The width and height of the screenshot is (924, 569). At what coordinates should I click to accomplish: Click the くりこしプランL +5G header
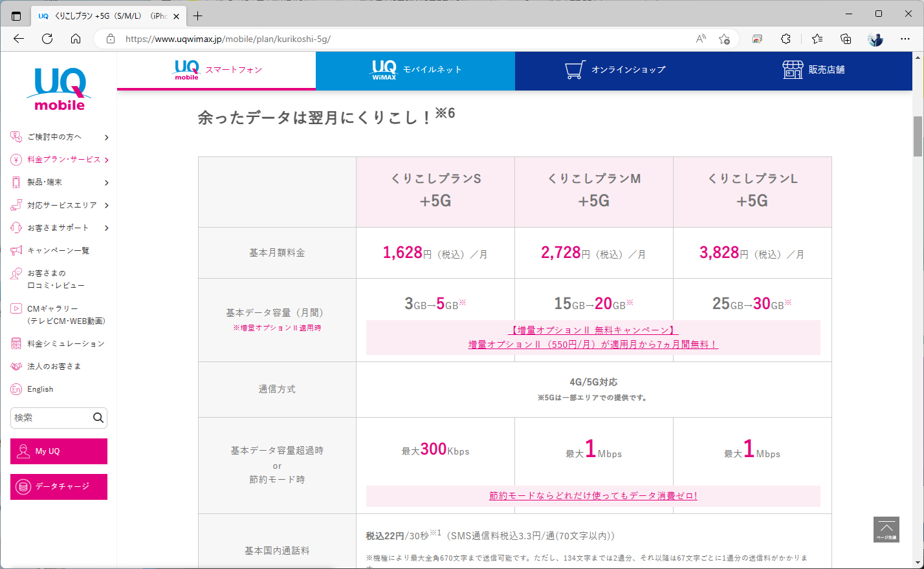753,192
